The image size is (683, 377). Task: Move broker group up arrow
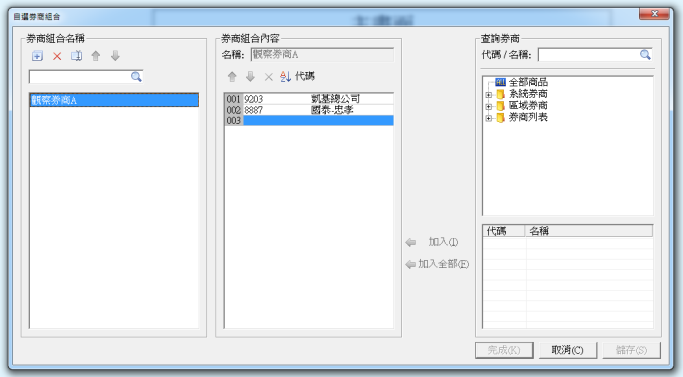tap(96, 56)
